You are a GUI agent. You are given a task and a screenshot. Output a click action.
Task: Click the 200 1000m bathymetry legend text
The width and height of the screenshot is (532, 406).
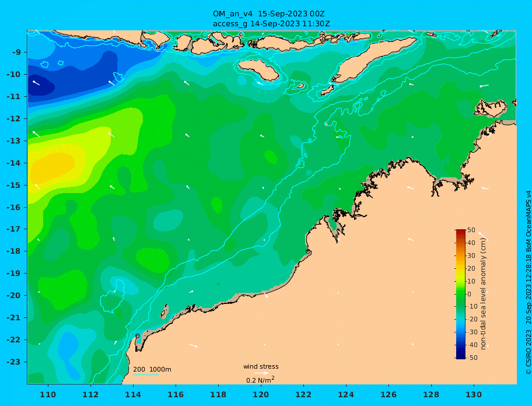152,369
